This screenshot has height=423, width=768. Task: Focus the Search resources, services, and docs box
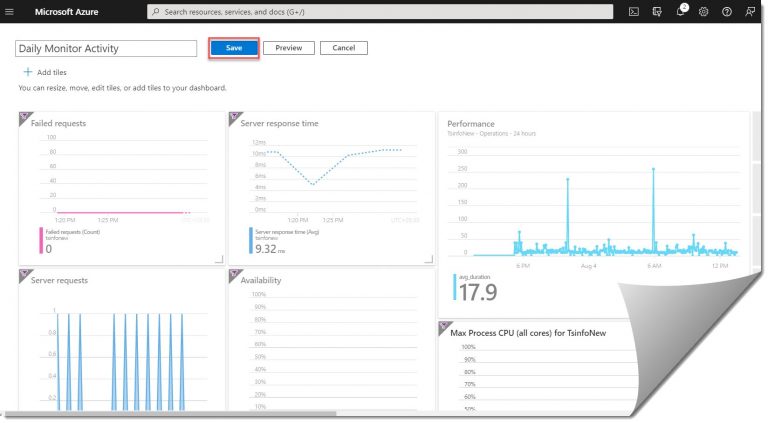[380, 12]
